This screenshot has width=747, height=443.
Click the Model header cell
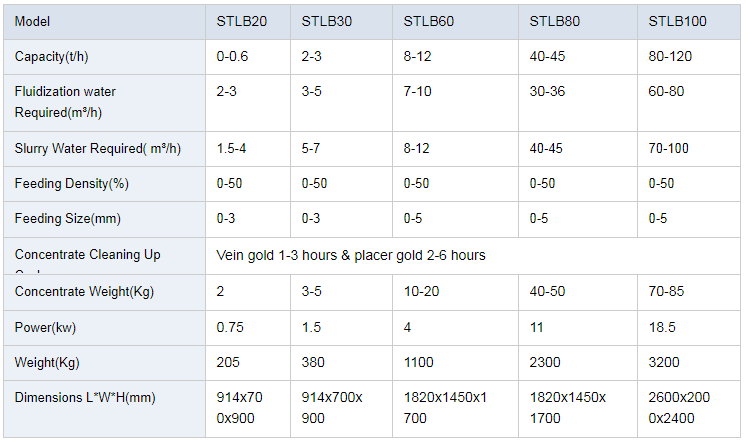pyautogui.click(x=34, y=21)
